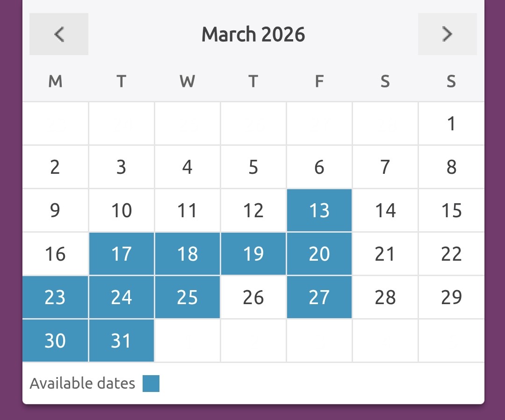
Task: Choose Monday March 23
Action: (x=55, y=297)
